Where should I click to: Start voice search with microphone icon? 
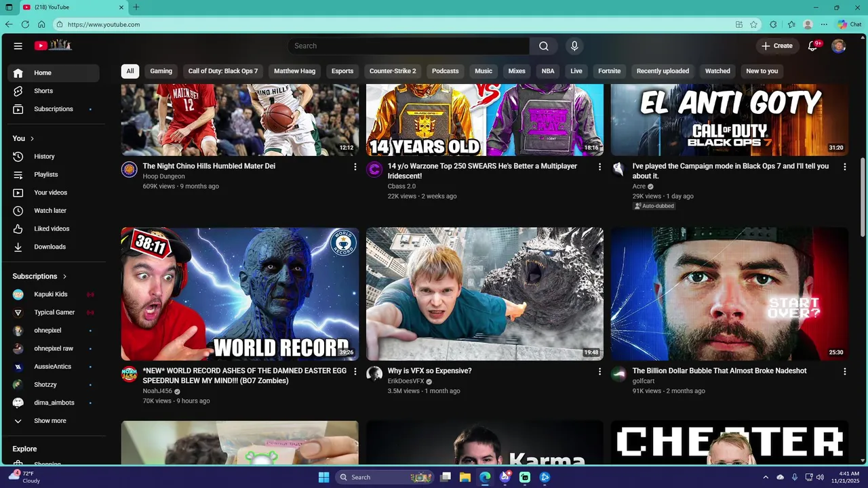point(574,46)
